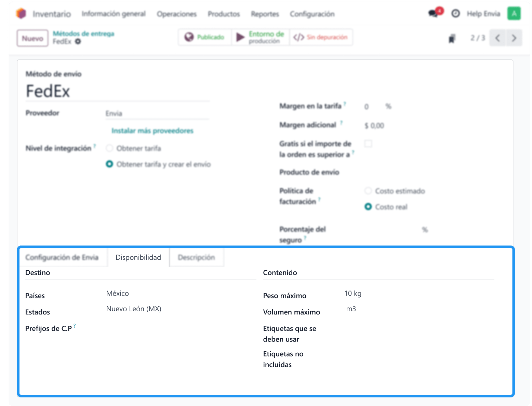
Task: Switch to Disponibilidad tab
Action: tap(138, 257)
